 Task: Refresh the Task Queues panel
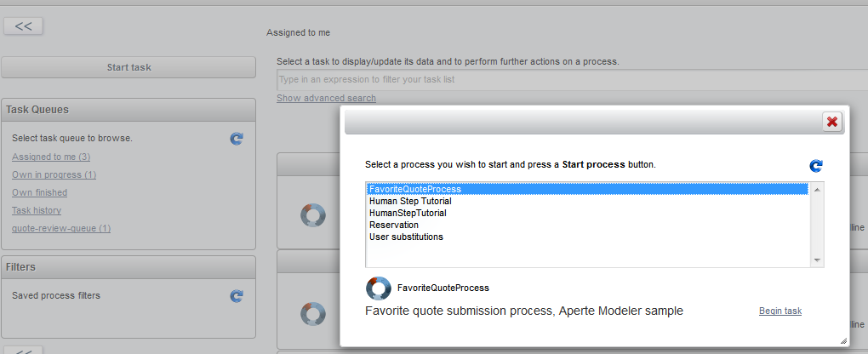pos(237,138)
